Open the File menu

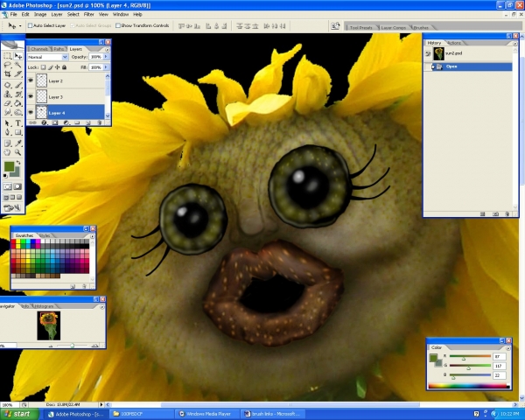[x=13, y=14]
